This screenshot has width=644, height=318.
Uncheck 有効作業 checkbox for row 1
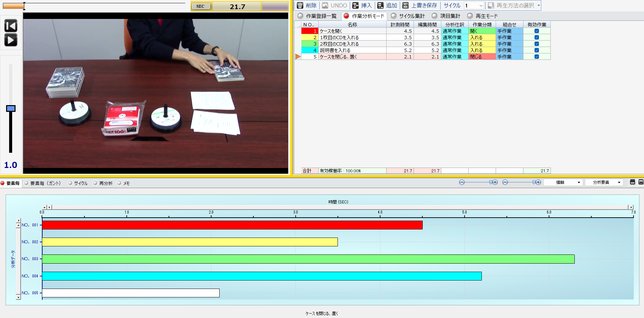537,31
